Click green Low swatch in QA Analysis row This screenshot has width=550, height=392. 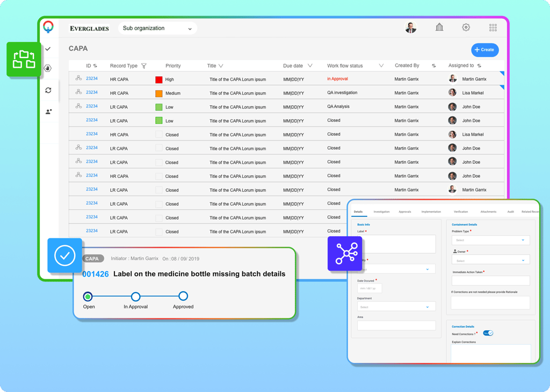[159, 107]
